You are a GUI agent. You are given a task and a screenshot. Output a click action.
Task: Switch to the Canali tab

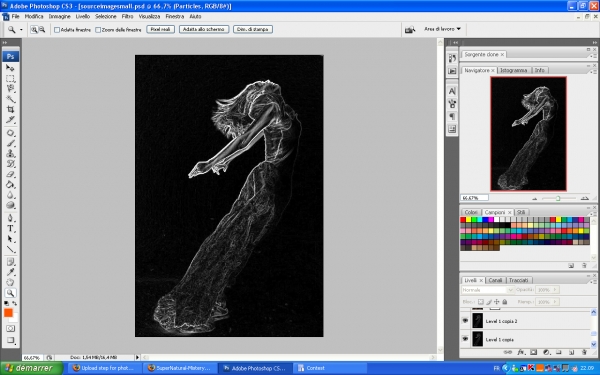point(495,280)
